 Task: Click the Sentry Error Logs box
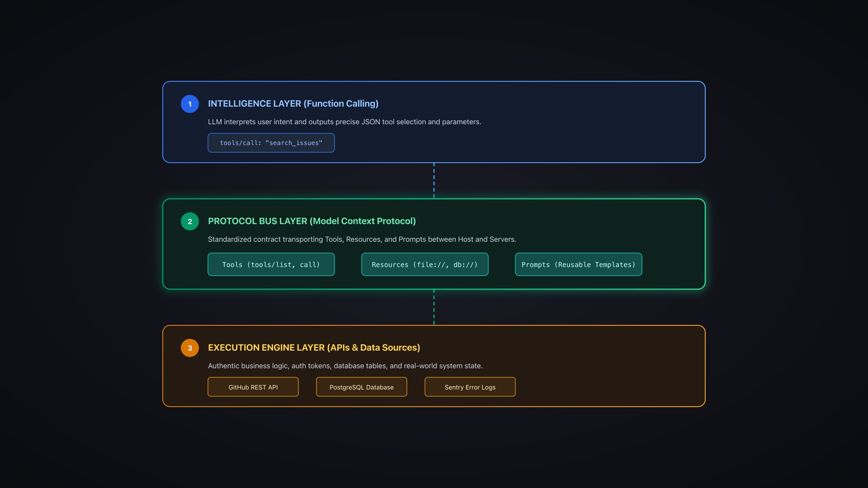coord(470,387)
